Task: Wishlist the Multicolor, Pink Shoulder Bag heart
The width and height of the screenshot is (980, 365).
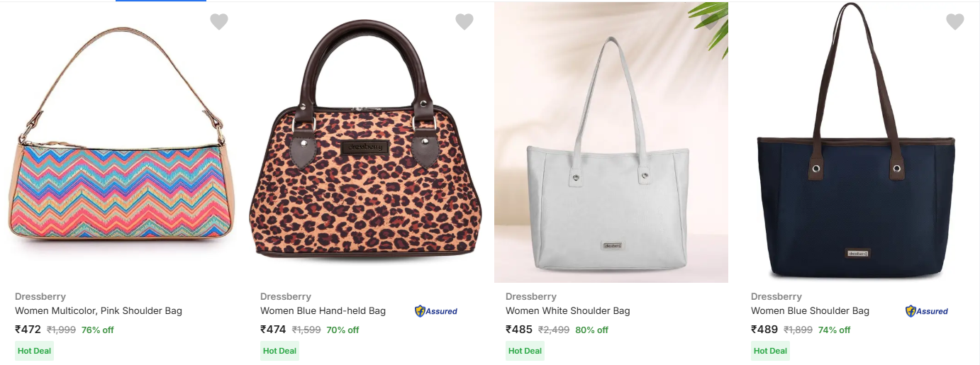Action: click(219, 22)
